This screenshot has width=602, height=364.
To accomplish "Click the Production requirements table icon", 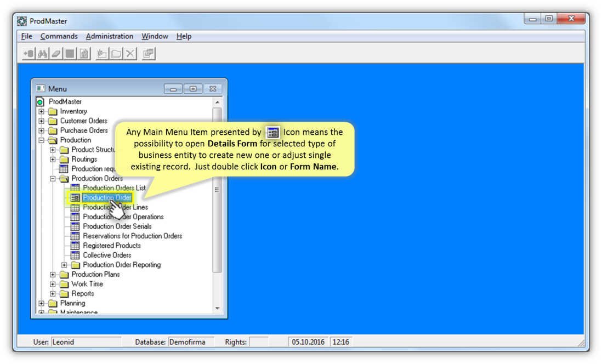I will click(x=64, y=169).
